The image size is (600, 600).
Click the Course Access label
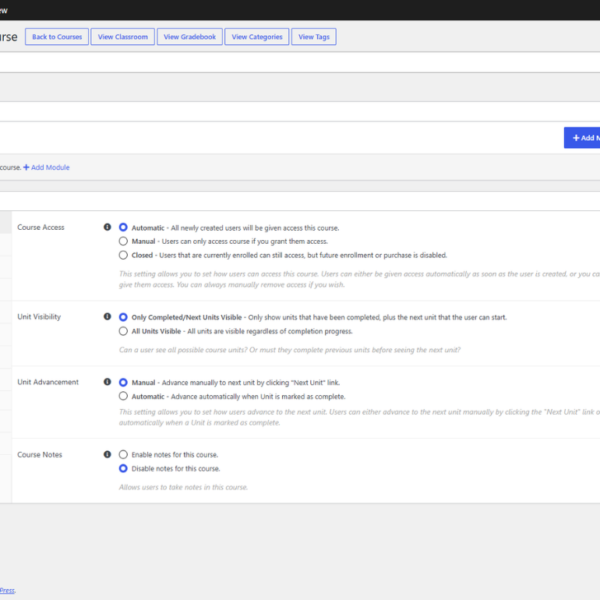tap(41, 227)
